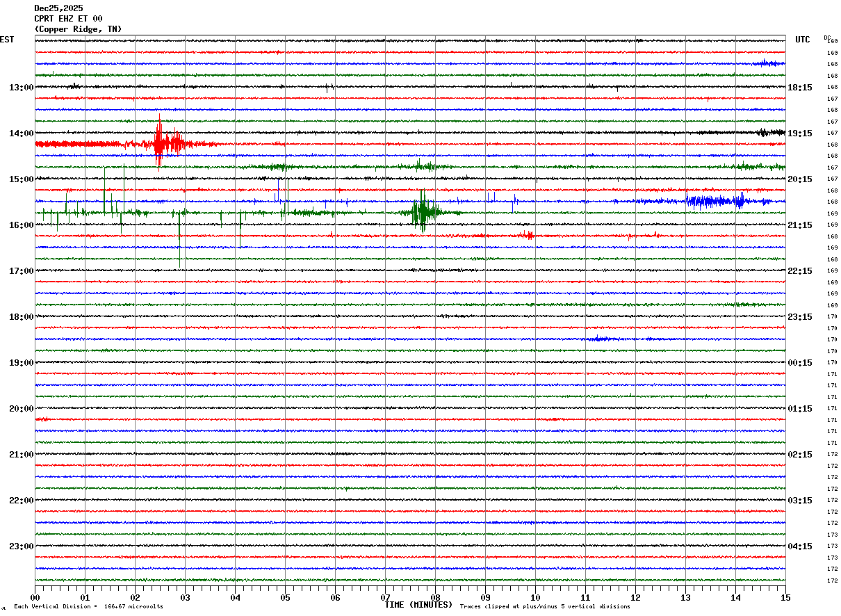Click the minute 10 tick label on x-axis
The width and height of the screenshot is (841, 616).
tap(535, 598)
